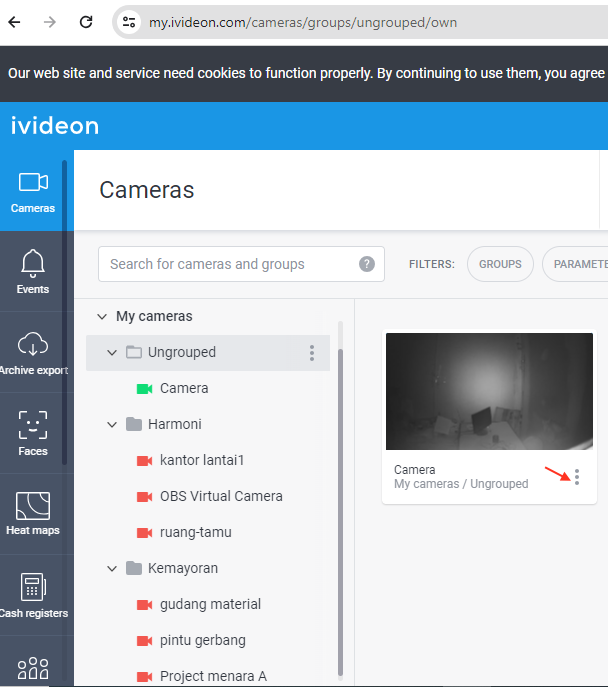Select Camera in the Ungrouped tree
The height and width of the screenshot is (687, 608).
[184, 388]
